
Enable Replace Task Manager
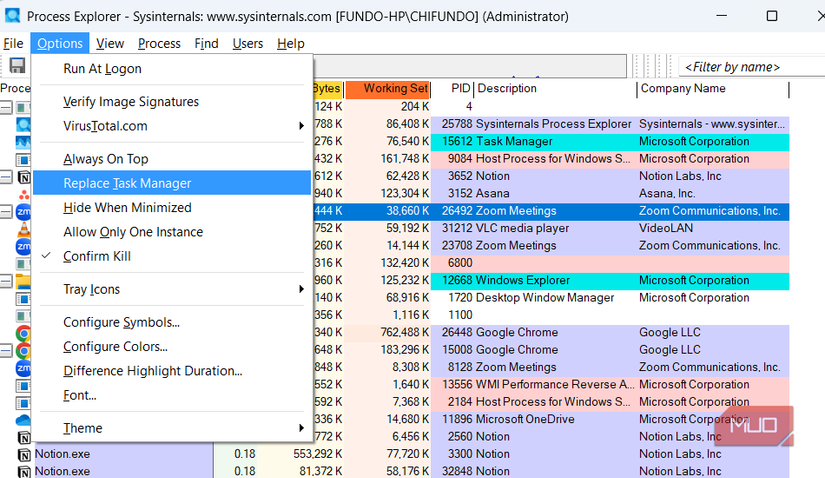tap(172, 183)
